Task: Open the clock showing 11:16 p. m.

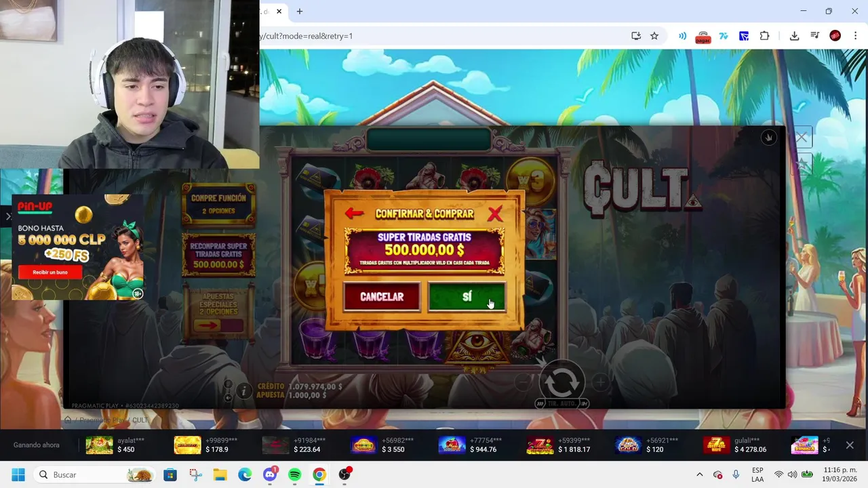Action: [840, 474]
